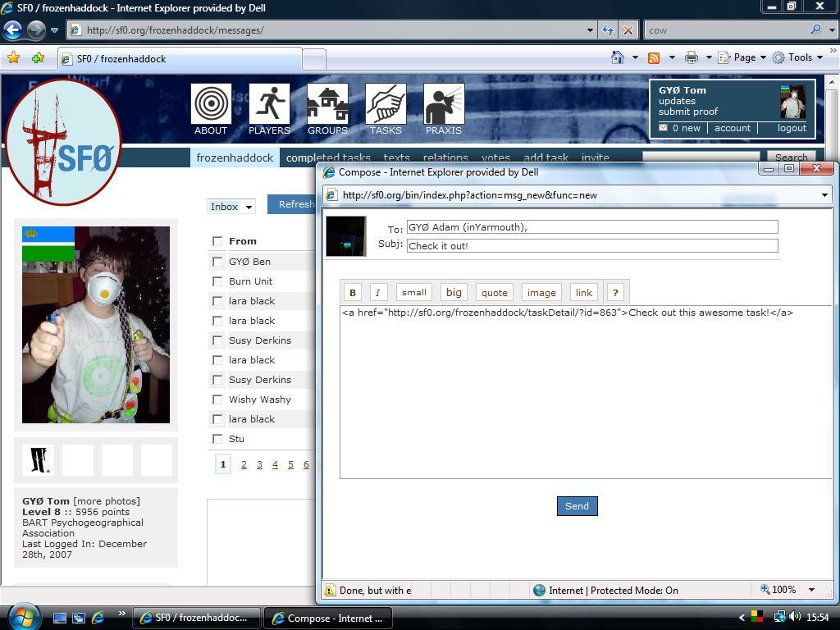
Task: Click the Print toolbar icon
Action: click(692, 57)
